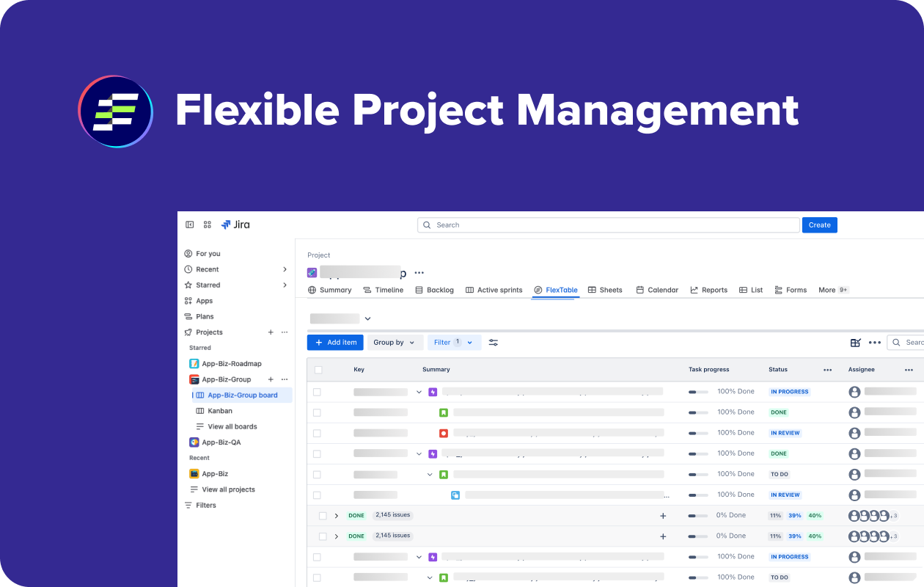The width and height of the screenshot is (924, 587).
Task: Select checkbox of first DONE group row
Action: coord(323,516)
